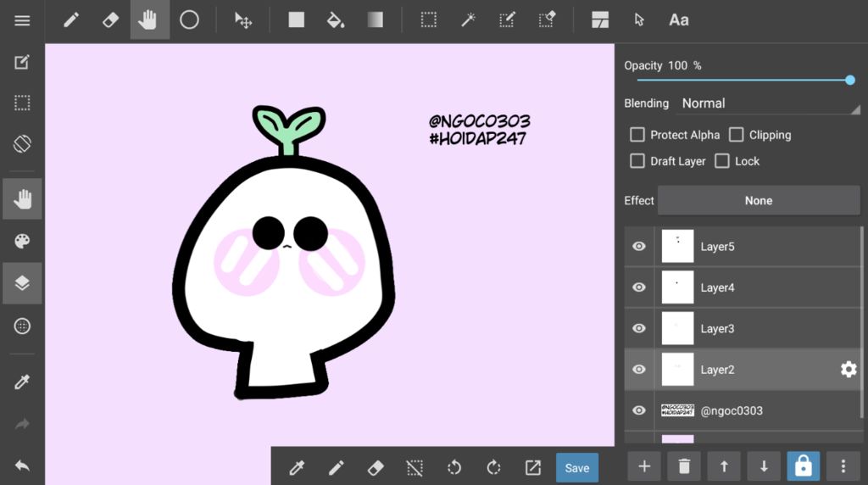
Task: Select the Bucket fill tool
Action: pyautogui.click(x=336, y=20)
